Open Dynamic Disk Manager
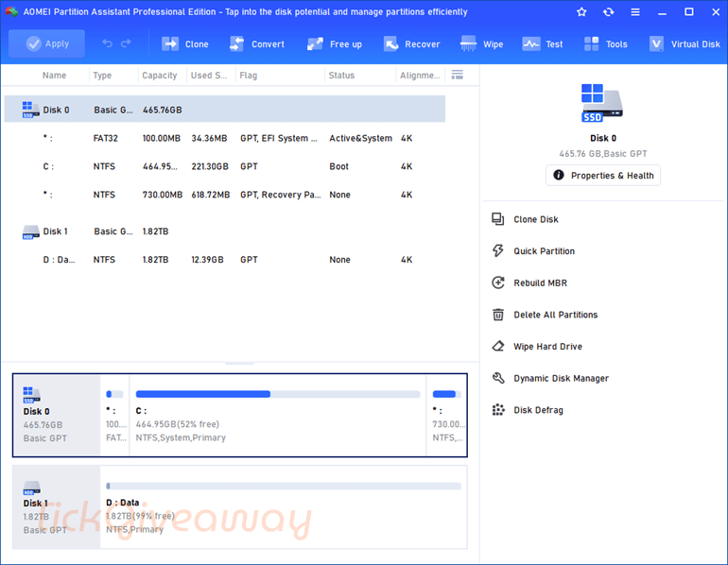This screenshot has height=565, width=728. pos(561,379)
